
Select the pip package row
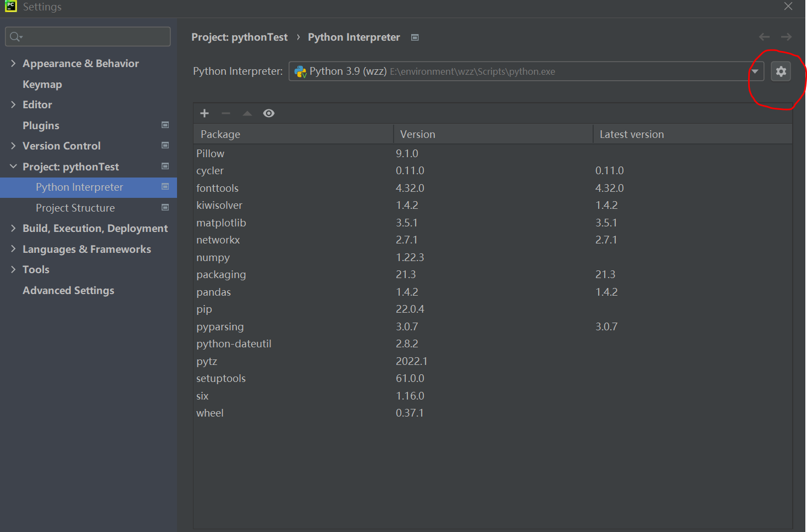[493, 309]
